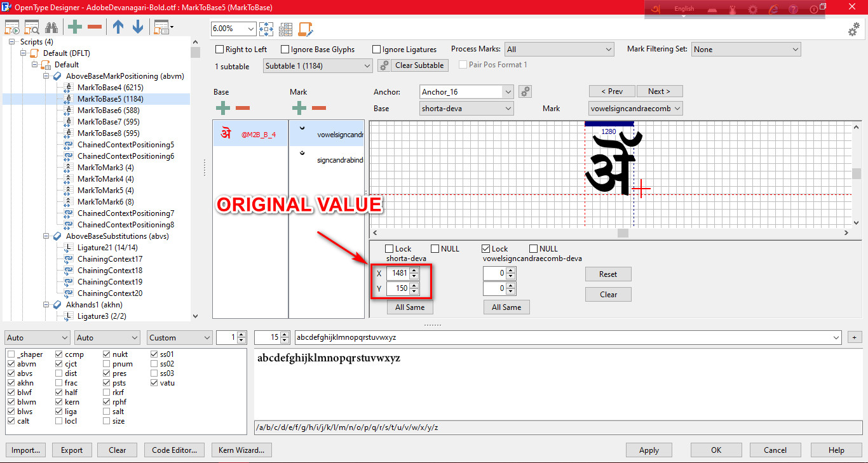Click the blue move down arrow icon

pyautogui.click(x=138, y=27)
